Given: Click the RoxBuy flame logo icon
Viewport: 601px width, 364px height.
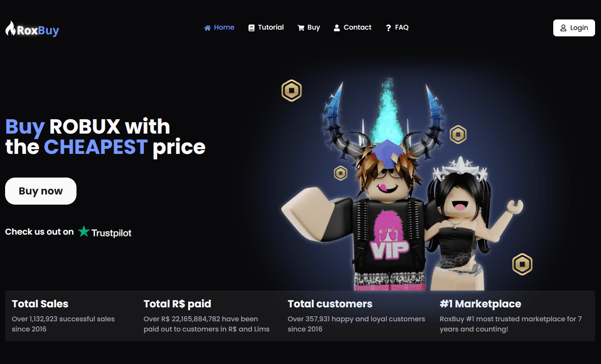Looking at the screenshot, I should (x=11, y=28).
